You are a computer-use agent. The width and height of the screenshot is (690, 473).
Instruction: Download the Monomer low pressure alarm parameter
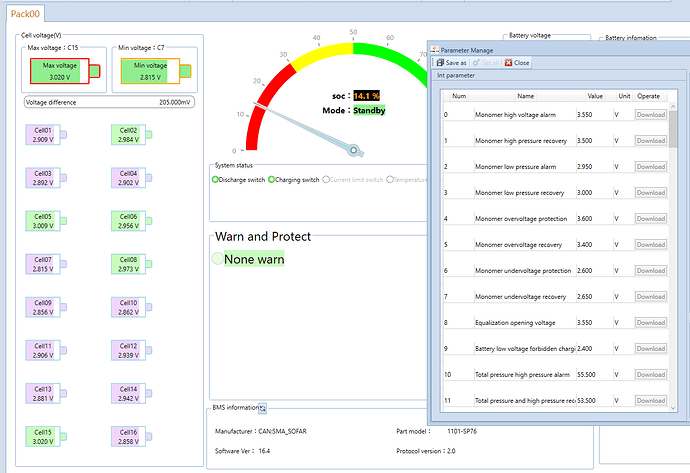[650, 167]
